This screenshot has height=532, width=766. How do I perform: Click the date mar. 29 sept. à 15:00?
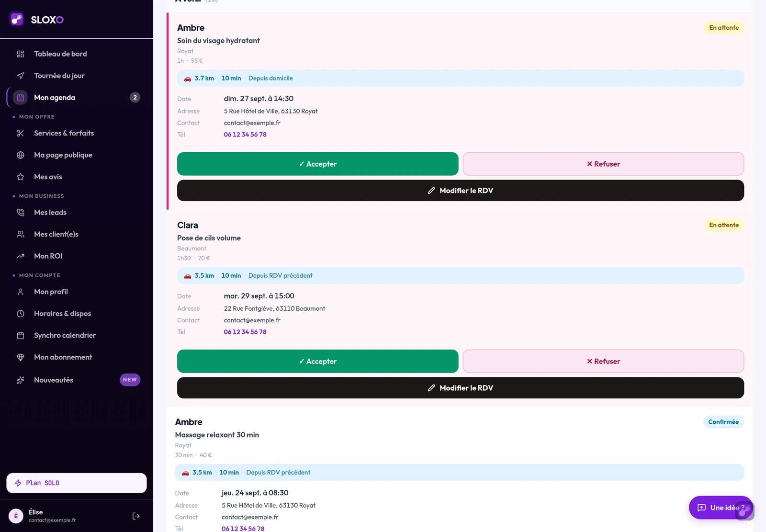pyautogui.click(x=259, y=296)
